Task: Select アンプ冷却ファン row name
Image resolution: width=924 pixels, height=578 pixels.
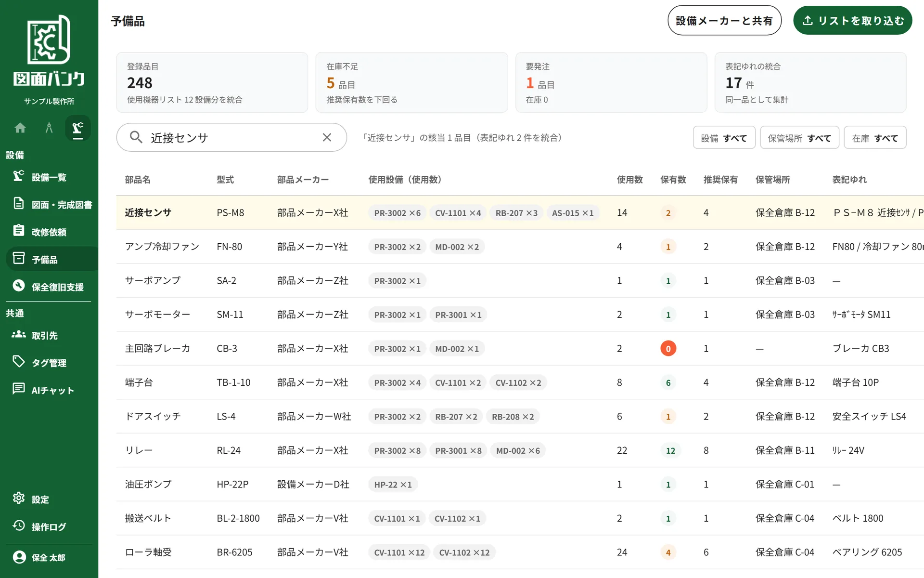Action: click(x=162, y=247)
